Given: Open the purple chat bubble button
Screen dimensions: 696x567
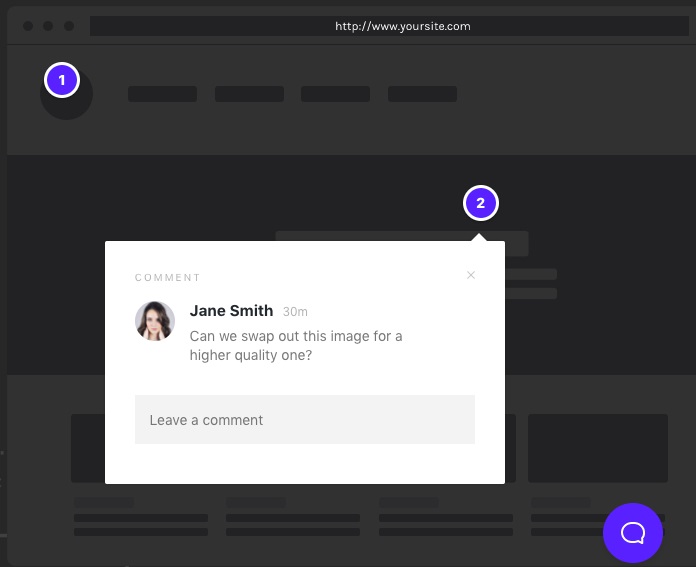Looking at the screenshot, I should tap(632, 532).
